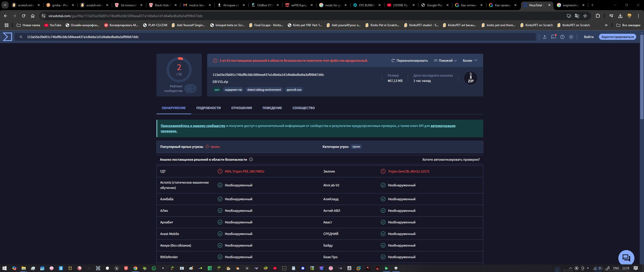Expand the Похожий dropdown
The image size is (644, 272).
pos(445,60)
